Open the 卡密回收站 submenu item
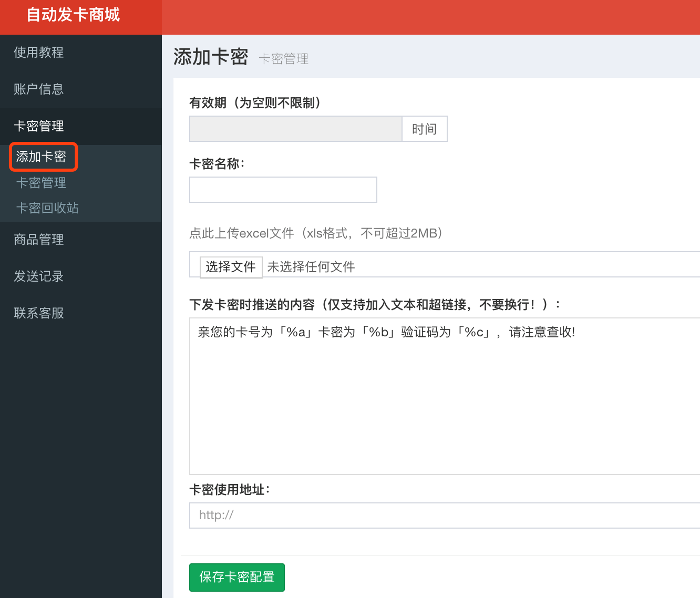Viewport: 700px width, 598px height. (47, 208)
